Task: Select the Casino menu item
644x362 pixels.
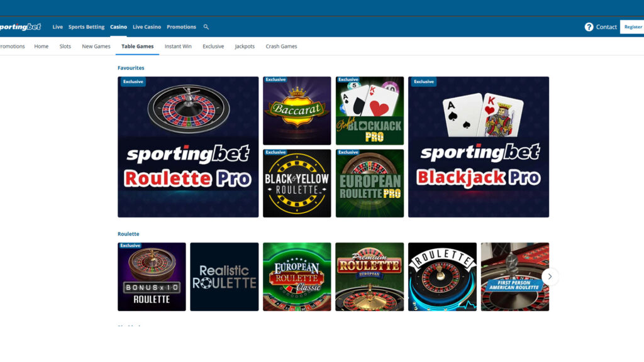Action: [x=118, y=27]
